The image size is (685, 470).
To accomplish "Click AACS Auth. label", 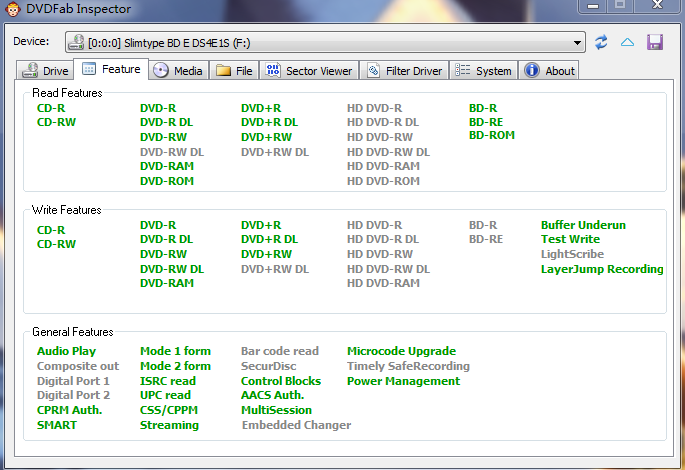I will pos(273,395).
